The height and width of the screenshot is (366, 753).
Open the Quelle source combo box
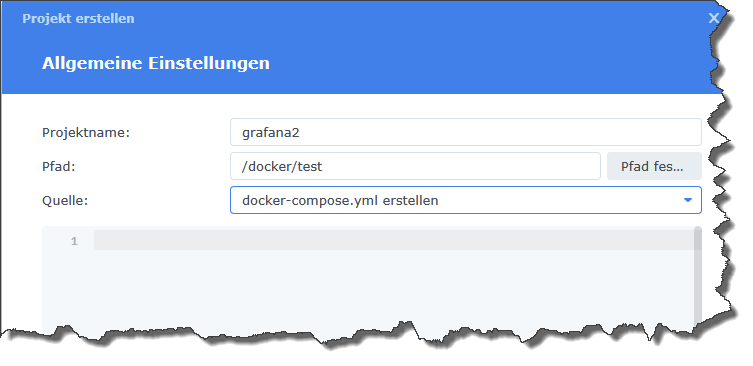point(465,200)
